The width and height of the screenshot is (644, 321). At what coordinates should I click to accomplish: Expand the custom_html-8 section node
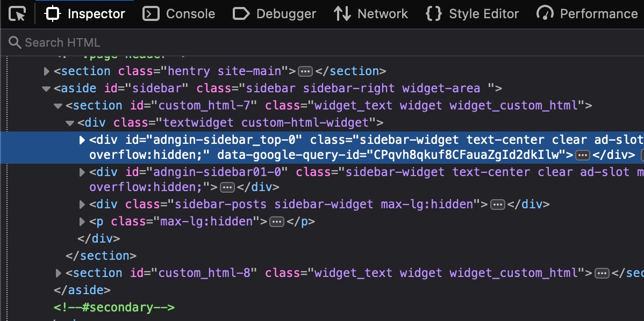[59, 273]
